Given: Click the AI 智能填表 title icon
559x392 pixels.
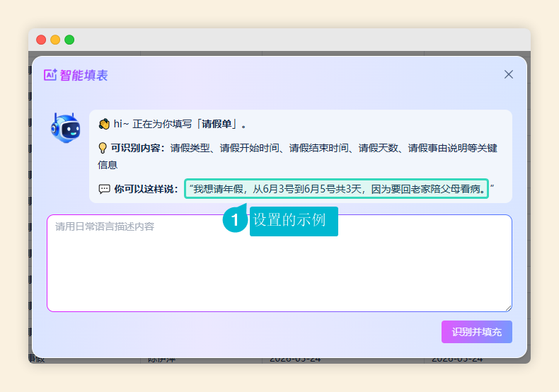Looking at the screenshot, I should click(50, 75).
